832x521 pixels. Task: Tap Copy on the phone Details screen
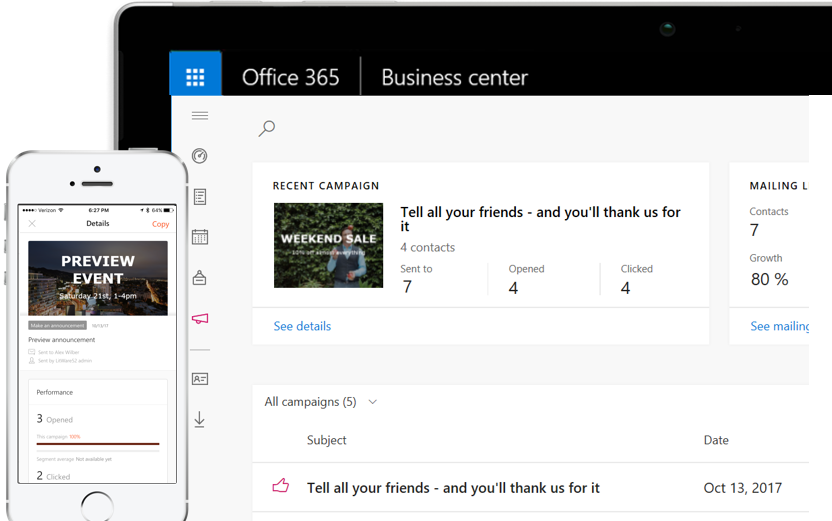tap(160, 224)
